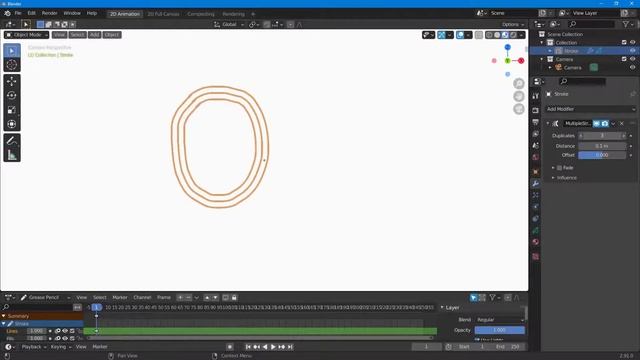Open the Playback popover

(33, 347)
